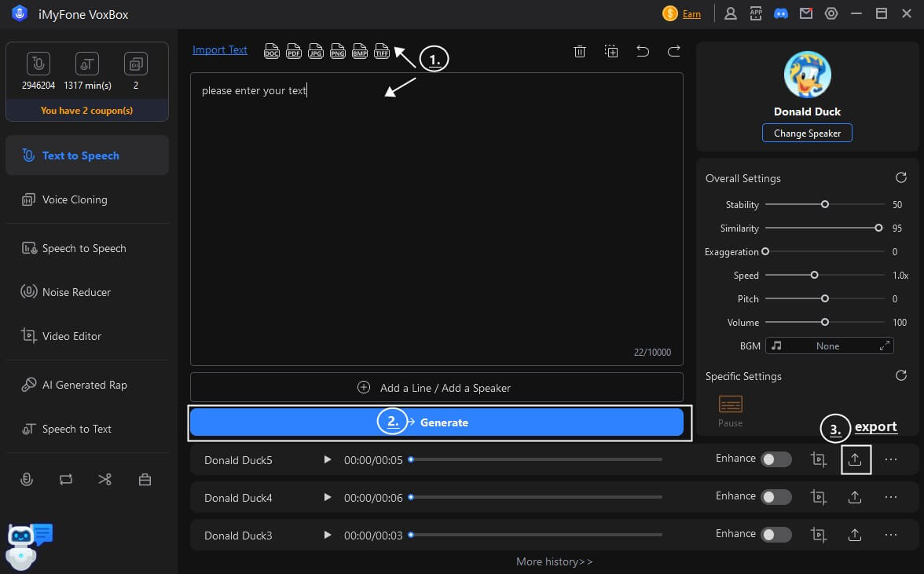Click the Change Speaker button
The image size is (924, 574).
point(807,133)
